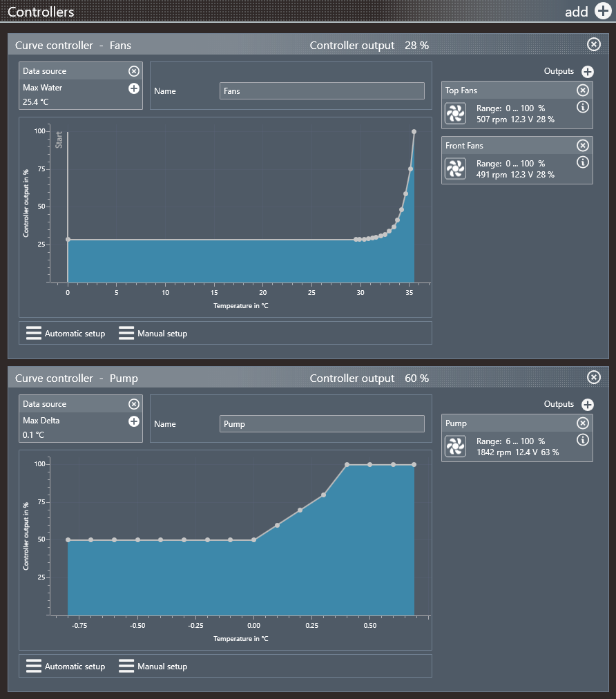Remove the Top Fans output
The image size is (616, 699).
[583, 90]
